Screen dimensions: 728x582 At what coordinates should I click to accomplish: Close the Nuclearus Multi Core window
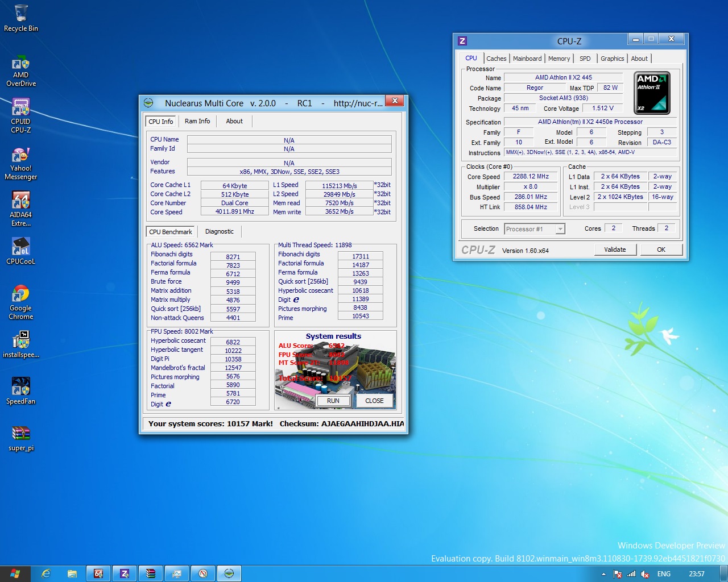pyautogui.click(x=395, y=101)
